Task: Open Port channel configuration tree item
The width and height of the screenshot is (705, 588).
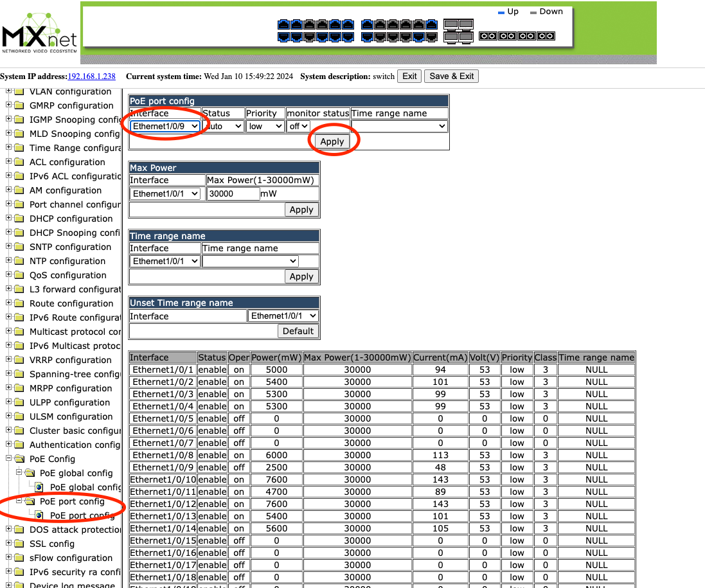Action: click(x=76, y=204)
